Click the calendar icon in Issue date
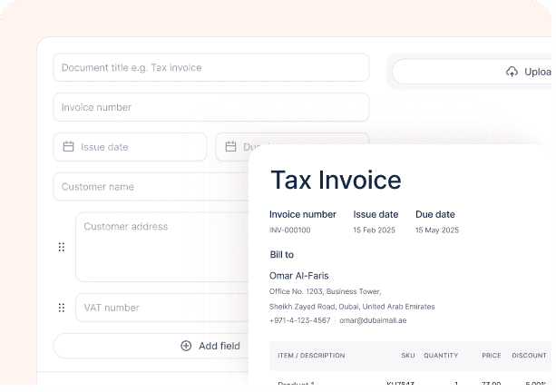556x392 pixels. coord(68,146)
